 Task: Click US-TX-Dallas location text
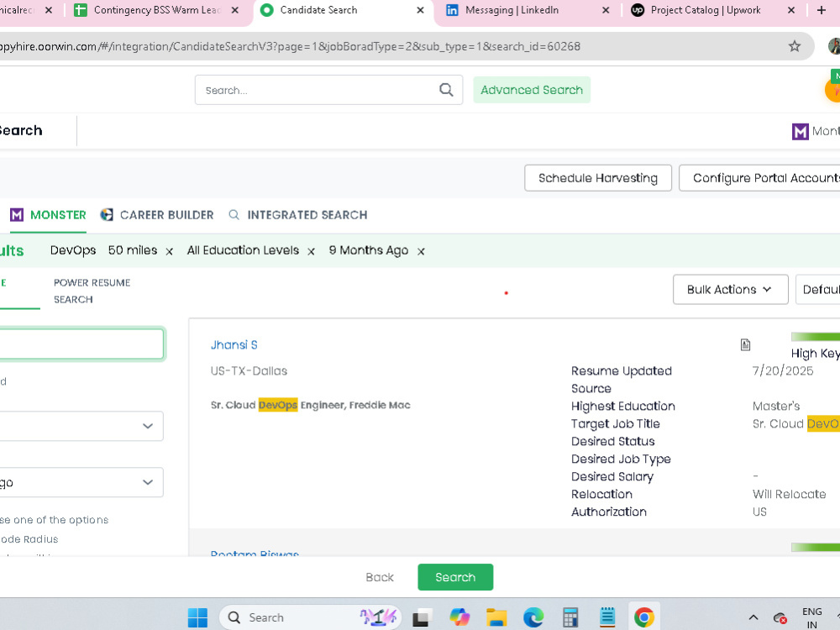click(x=249, y=370)
